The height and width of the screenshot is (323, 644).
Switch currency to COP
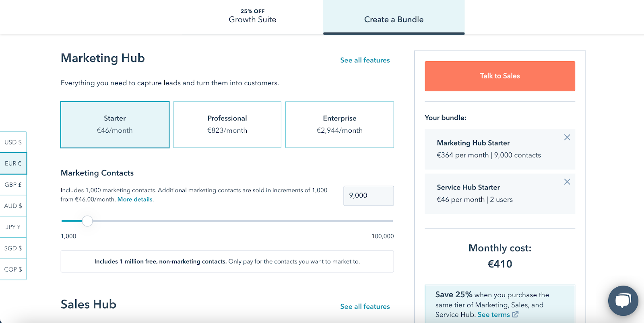click(12, 269)
